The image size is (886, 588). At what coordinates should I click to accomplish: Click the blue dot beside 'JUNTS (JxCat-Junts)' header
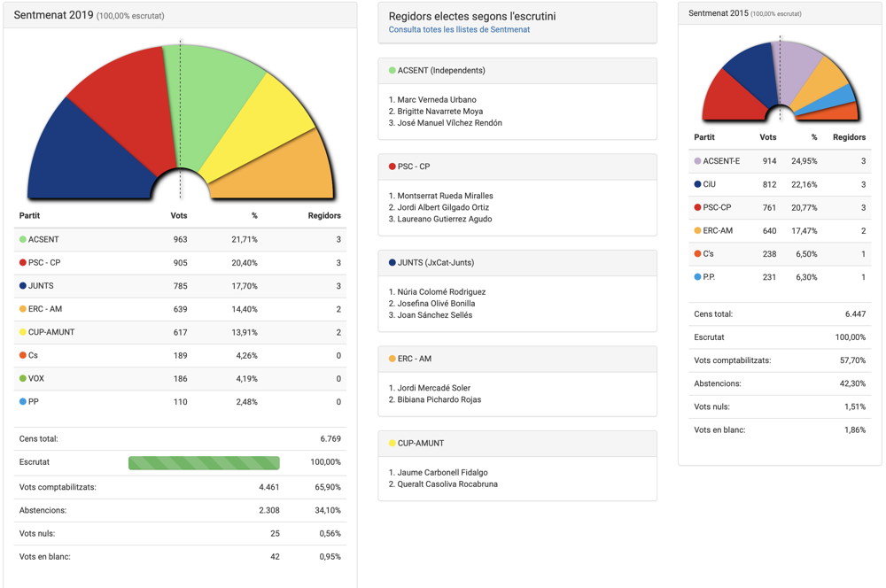[392, 262]
